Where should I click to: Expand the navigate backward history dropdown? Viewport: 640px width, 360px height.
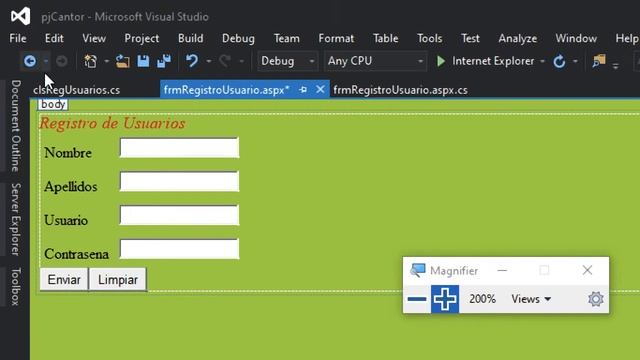point(46,61)
